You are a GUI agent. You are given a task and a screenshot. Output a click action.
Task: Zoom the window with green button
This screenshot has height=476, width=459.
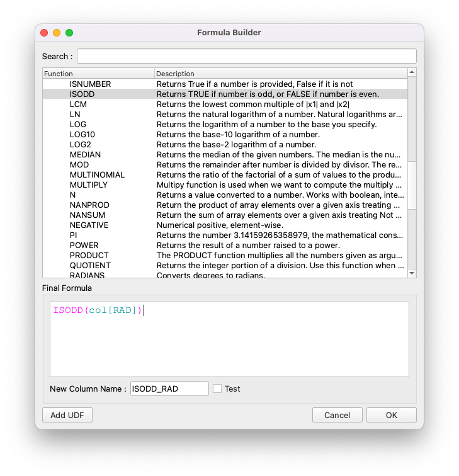69,33
